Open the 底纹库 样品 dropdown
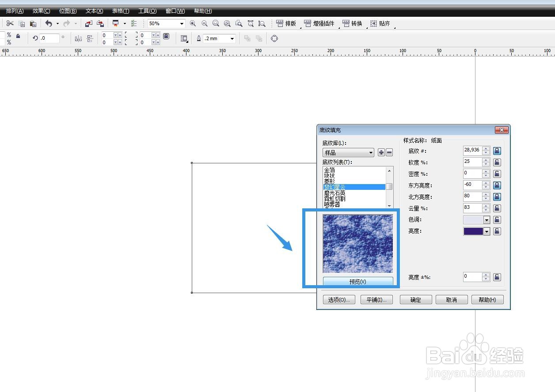 348,153
